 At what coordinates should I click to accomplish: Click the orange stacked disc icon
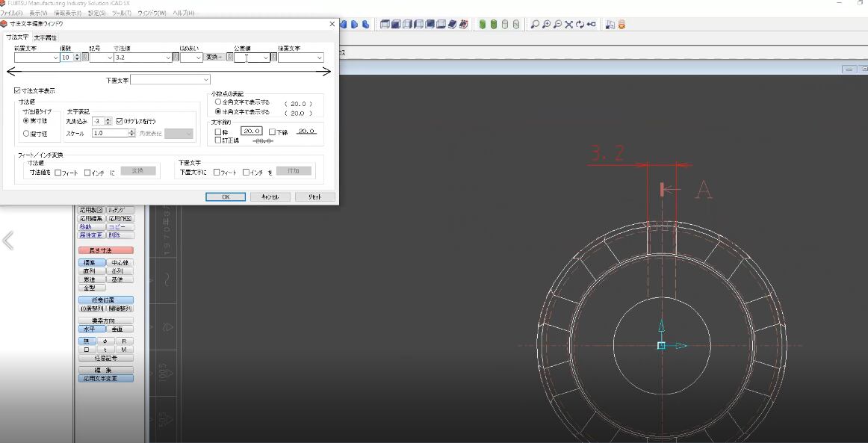point(621,25)
